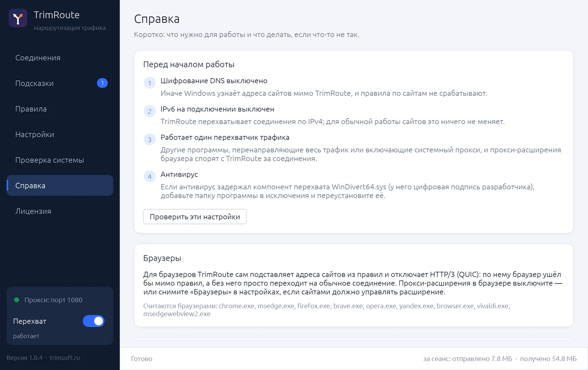
Task: Open the Соединения section
Action: click(60, 58)
